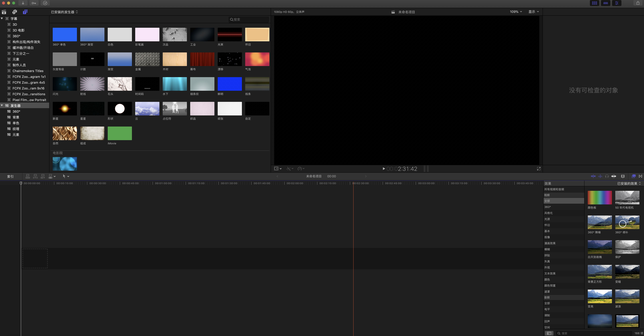Select the 模糊 effects category
Image resolution: width=644 pixels, height=336 pixels.
point(564,249)
